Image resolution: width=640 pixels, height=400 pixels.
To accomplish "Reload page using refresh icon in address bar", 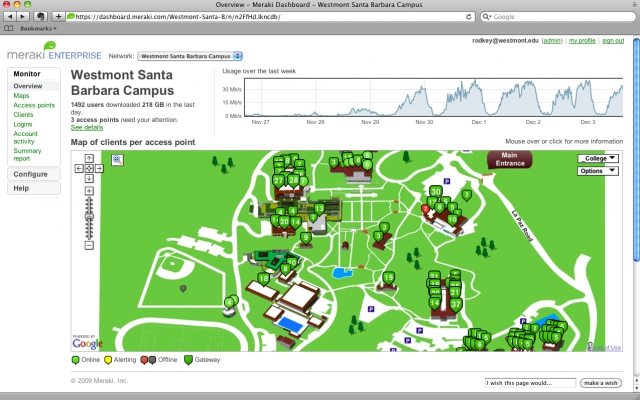I will (x=469, y=17).
